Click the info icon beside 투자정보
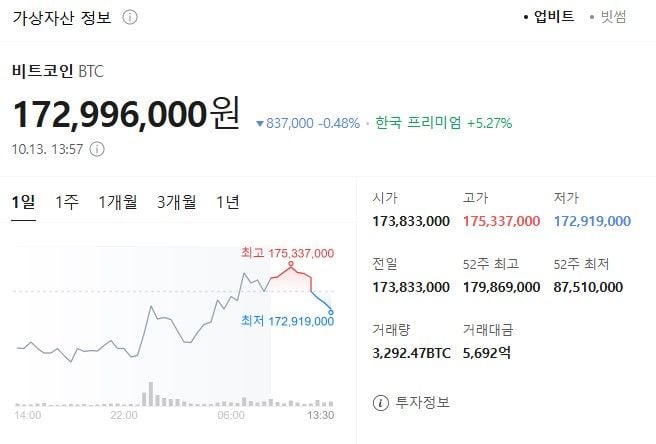 click(x=380, y=403)
